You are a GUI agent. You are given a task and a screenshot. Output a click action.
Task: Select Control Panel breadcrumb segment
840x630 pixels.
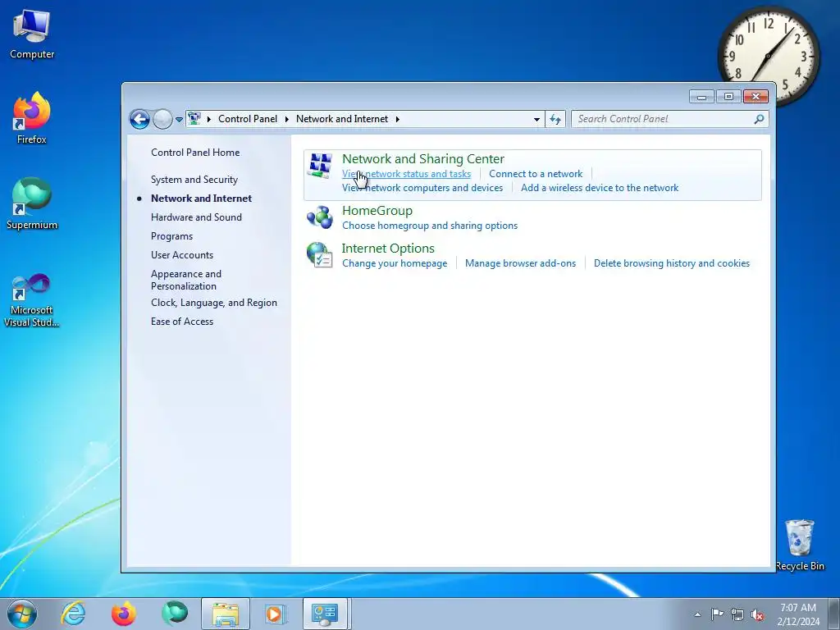pos(248,119)
